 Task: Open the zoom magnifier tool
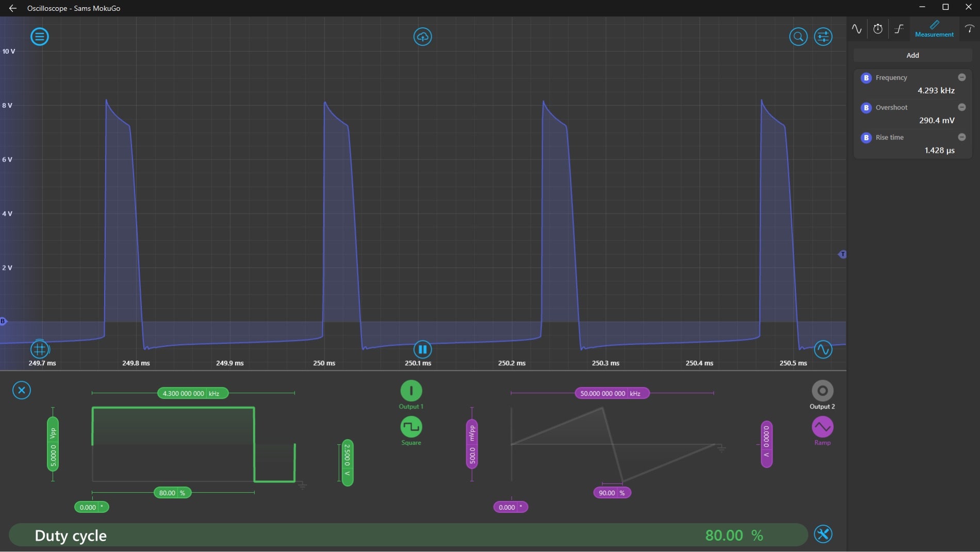click(798, 37)
